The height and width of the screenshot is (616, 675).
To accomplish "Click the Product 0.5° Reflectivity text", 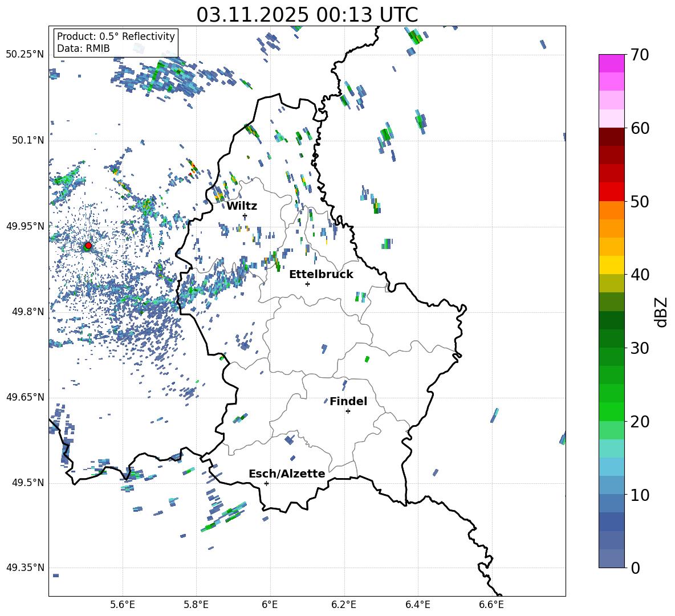I will (x=116, y=36).
